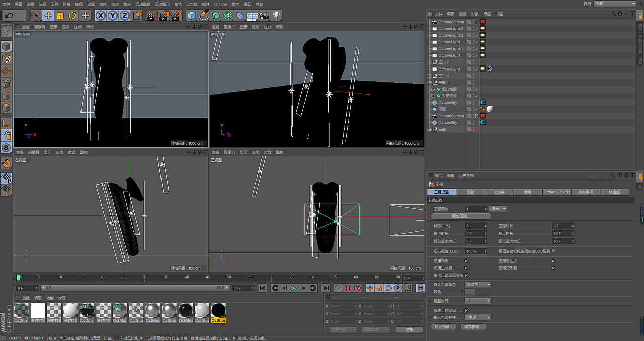Open the 文件 menu
Viewport: 644px width, 341px height.
tap(6, 4)
